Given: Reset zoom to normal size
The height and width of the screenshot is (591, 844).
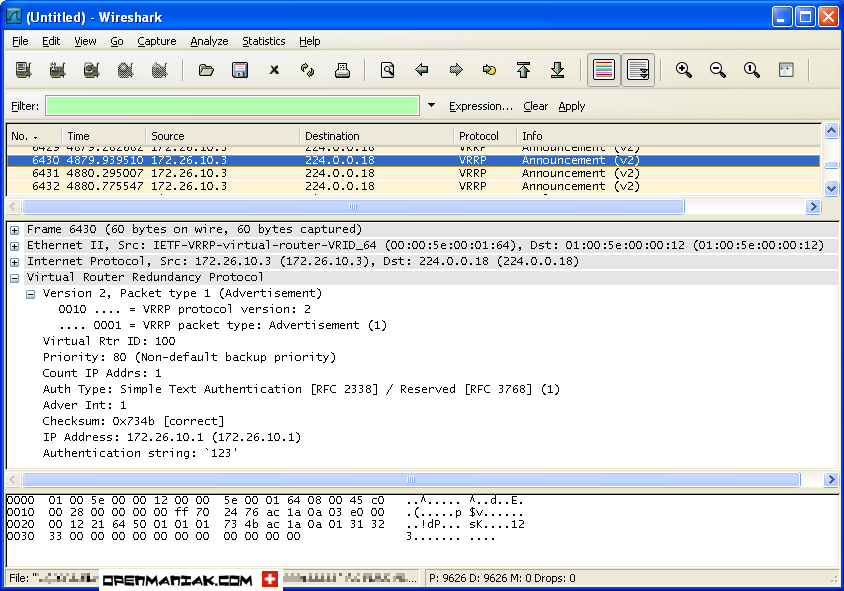Looking at the screenshot, I should tap(752, 70).
